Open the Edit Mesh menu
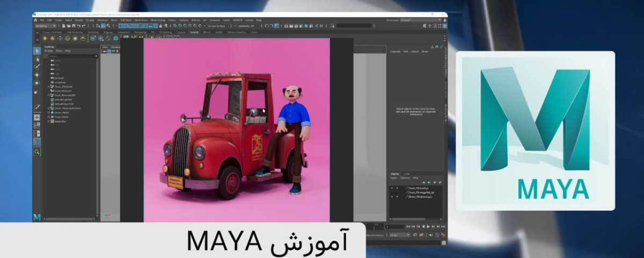 126,20
